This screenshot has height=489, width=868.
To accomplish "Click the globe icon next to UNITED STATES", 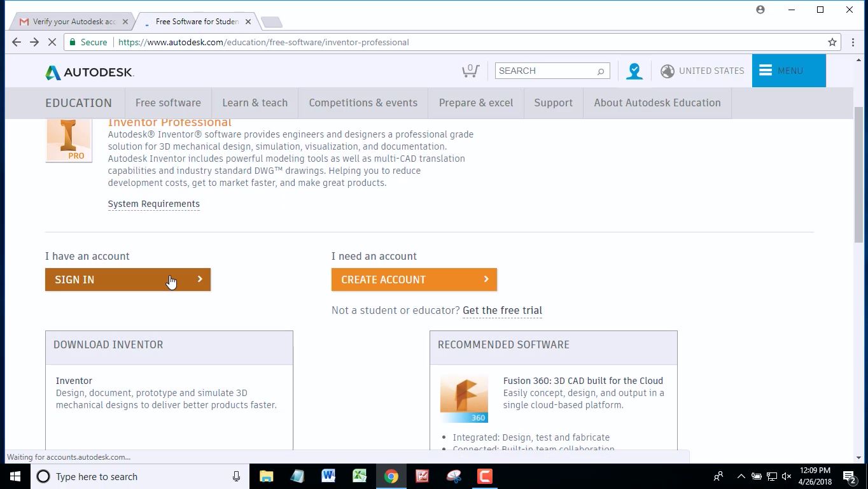I will (668, 71).
